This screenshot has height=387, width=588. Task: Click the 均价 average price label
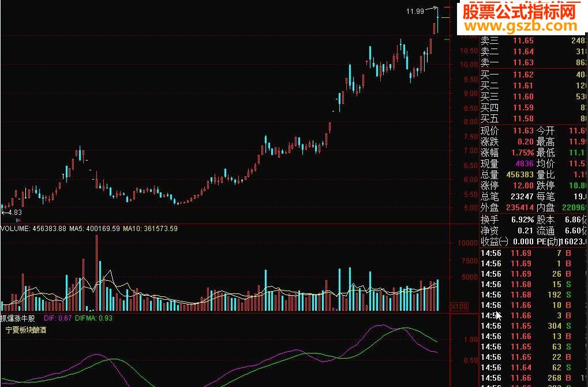[x=545, y=163]
